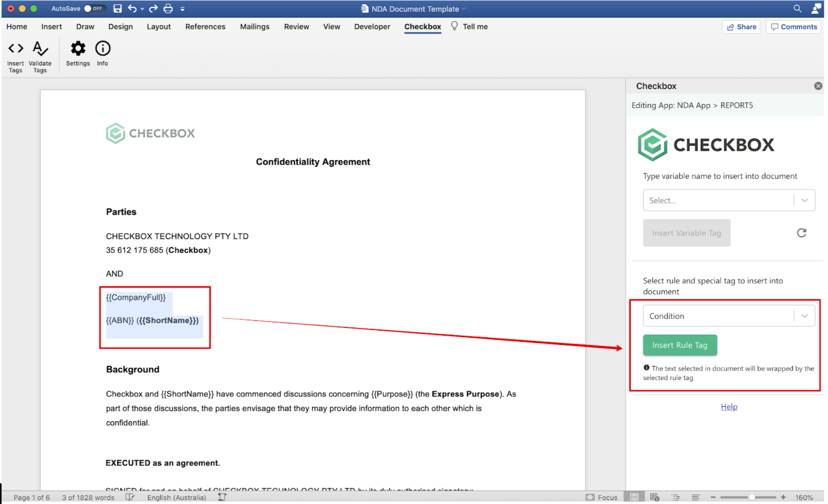The width and height of the screenshot is (828, 504).
Task: Open the document title dropdown chevron
Action: (464, 9)
